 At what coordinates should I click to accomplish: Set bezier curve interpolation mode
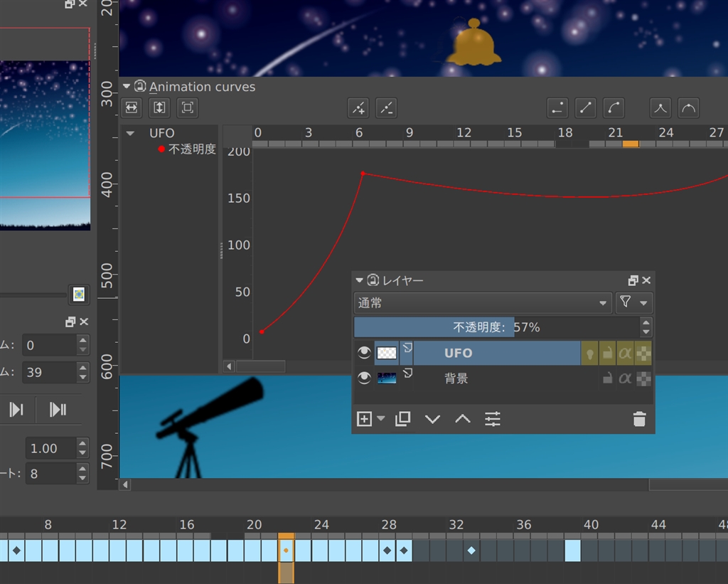614,108
